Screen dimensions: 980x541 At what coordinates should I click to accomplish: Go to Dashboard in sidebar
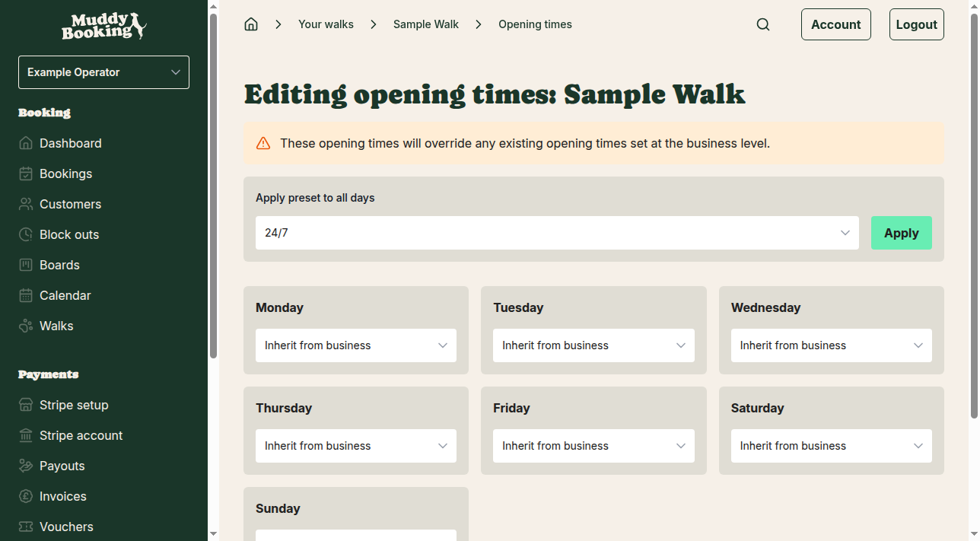[x=70, y=143]
